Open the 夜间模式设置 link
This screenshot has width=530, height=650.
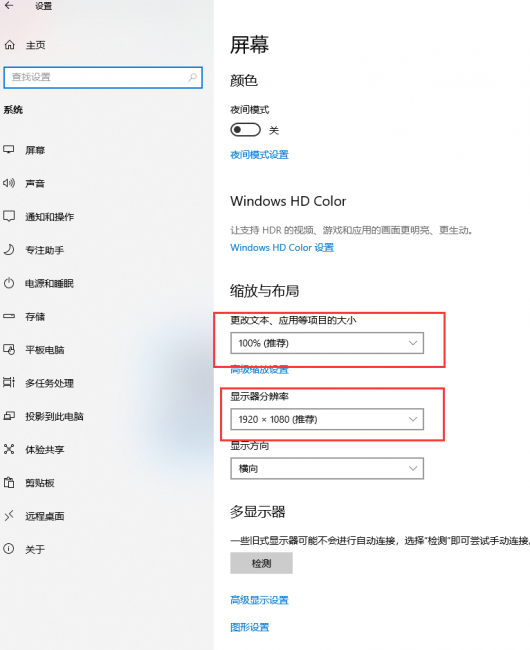[259, 155]
